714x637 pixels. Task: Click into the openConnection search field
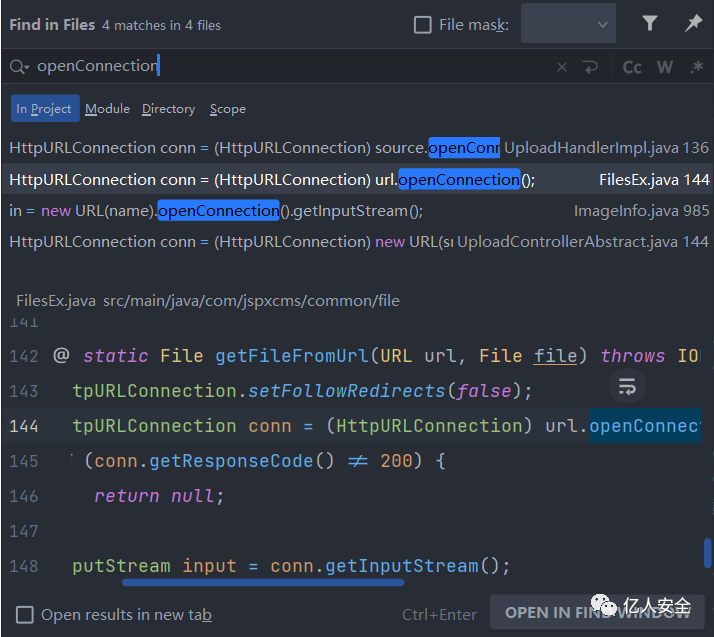(291, 66)
